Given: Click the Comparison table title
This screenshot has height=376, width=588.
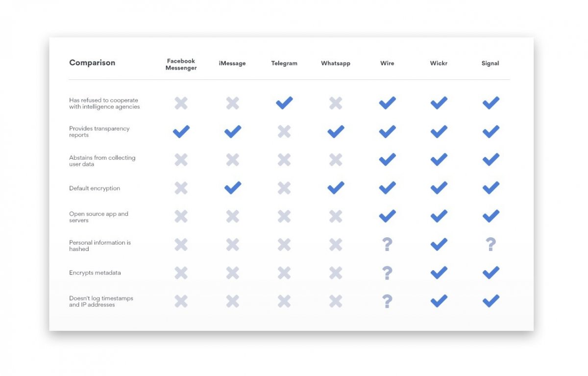Looking at the screenshot, I should coord(92,63).
